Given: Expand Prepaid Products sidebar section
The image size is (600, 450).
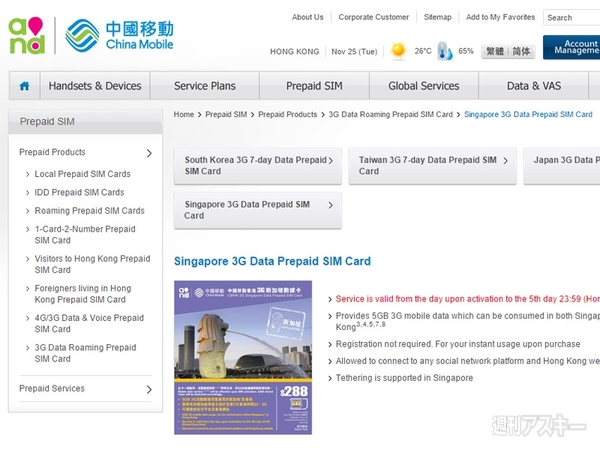Looking at the screenshot, I should [x=85, y=153].
